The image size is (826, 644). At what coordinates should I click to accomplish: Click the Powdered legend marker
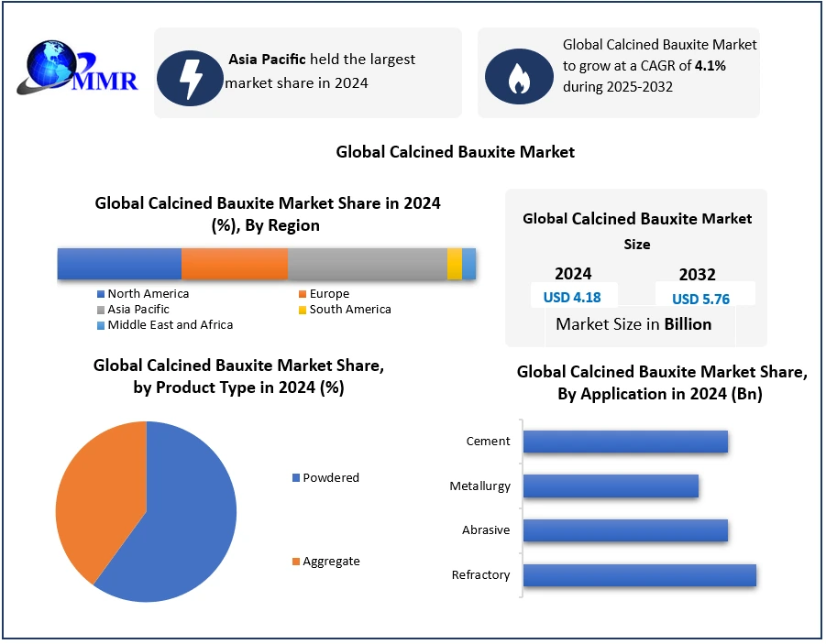296,478
